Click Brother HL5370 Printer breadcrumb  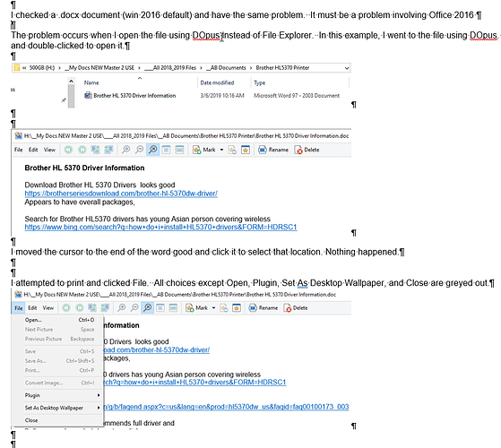pyautogui.click(x=282, y=68)
